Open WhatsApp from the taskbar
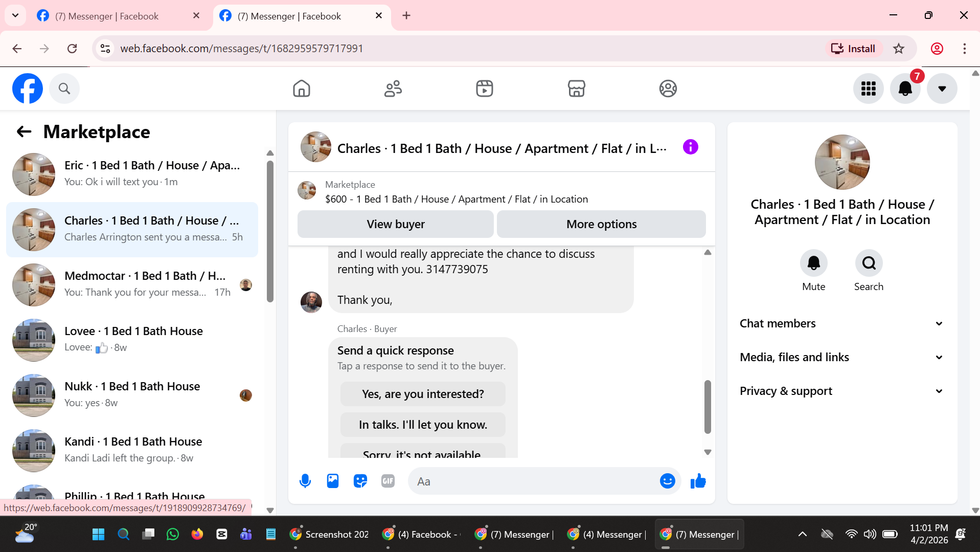Viewport: 980px width, 552px height. (173, 535)
